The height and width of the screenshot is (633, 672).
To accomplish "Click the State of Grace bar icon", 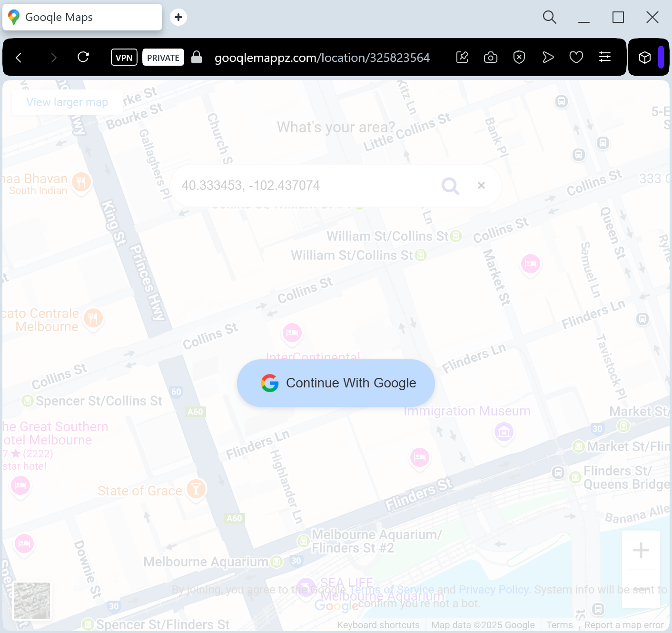I will pos(196,489).
